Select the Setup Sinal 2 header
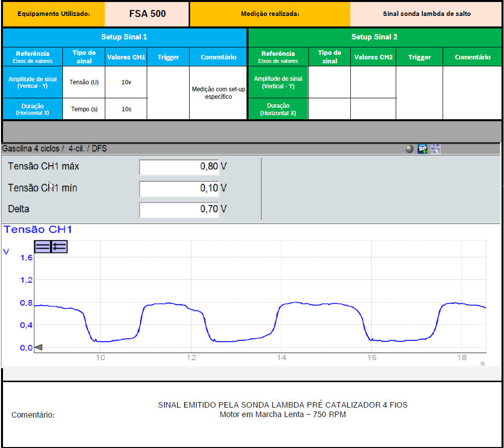The image size is (504, 448). click(374, 37)
